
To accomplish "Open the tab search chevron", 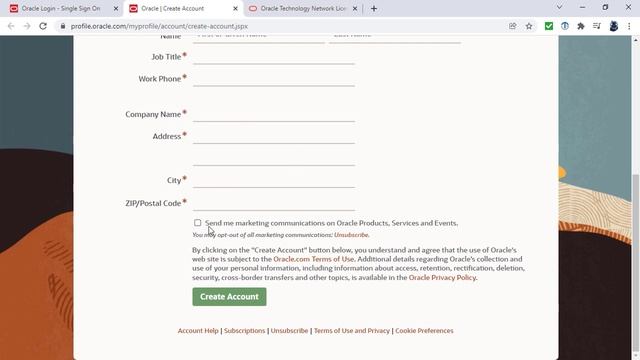I will pos(560,7).
